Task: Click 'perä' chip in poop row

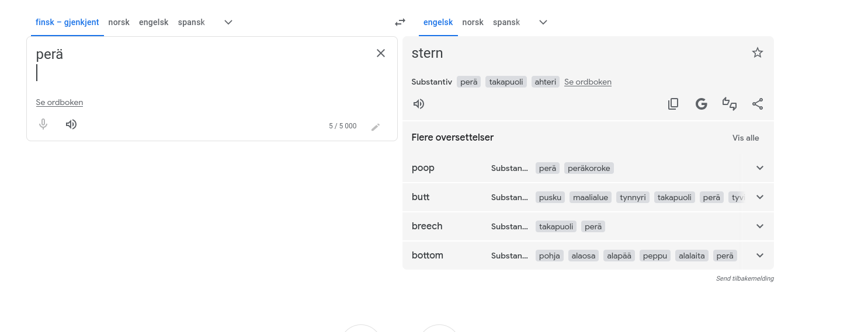Action: click(x=548, y=168)
